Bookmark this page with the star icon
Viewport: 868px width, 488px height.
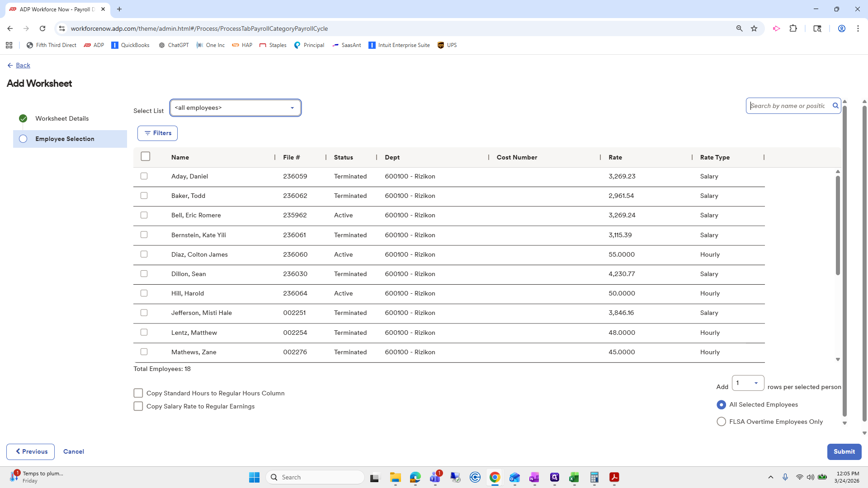754,28
